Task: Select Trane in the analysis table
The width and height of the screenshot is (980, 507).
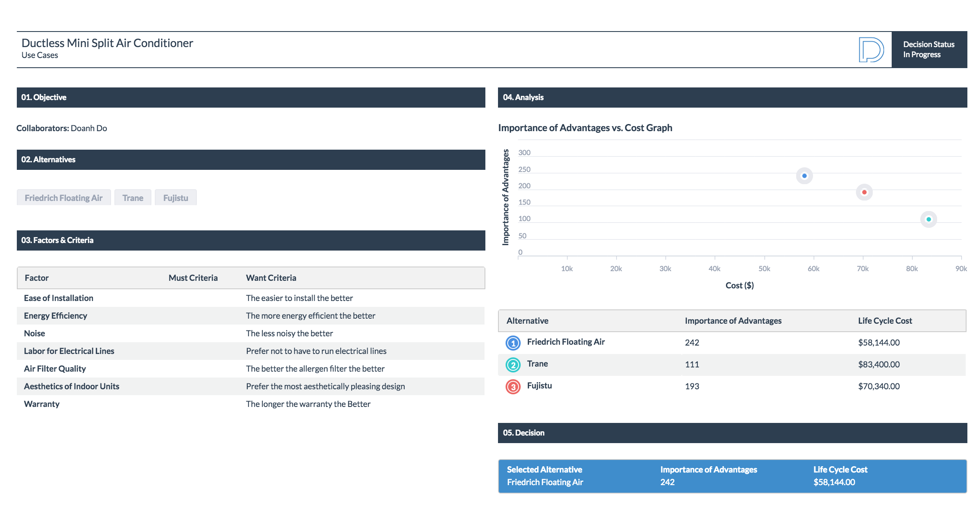Action: point(538,364)
